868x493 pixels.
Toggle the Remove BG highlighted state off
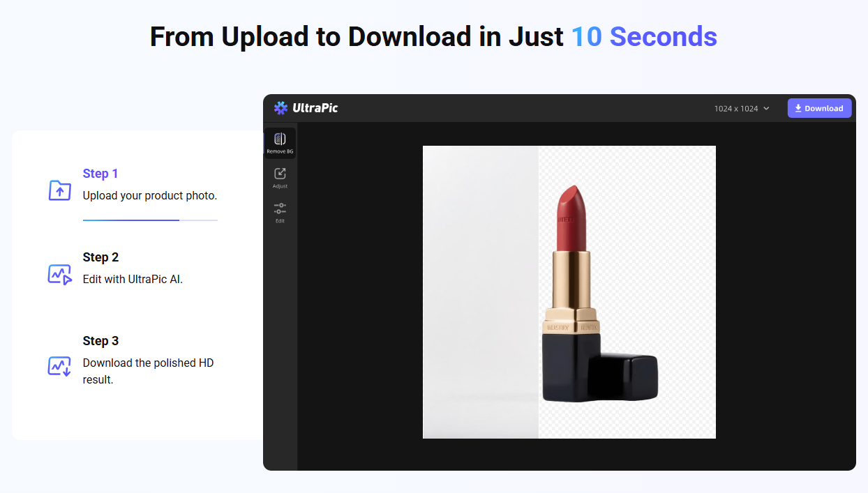(x=280, y=142)
